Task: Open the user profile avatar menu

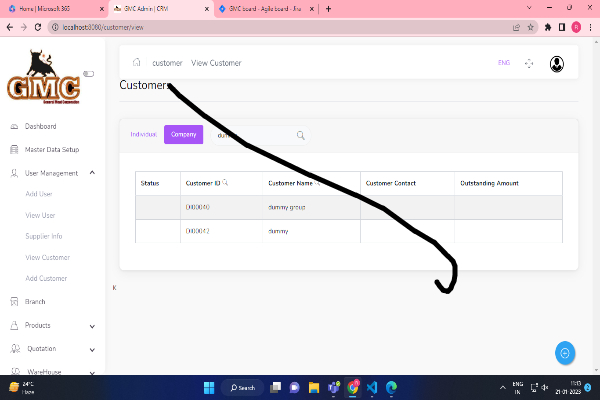Action: (556, 63)
